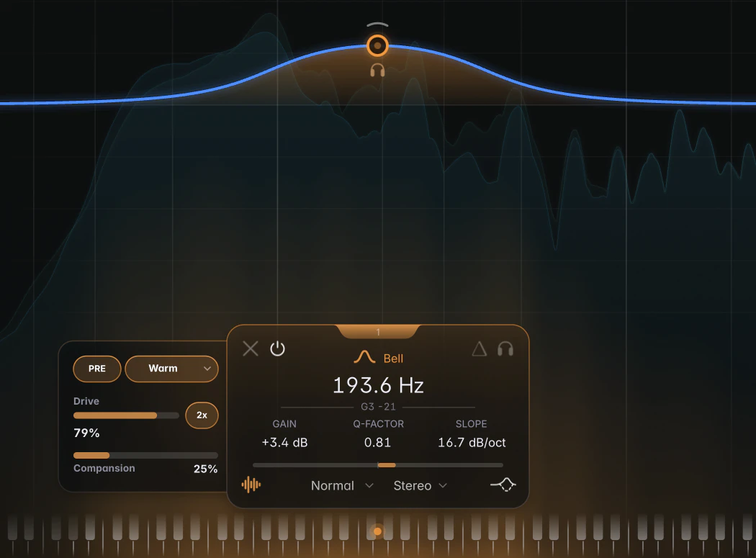Click the 193.6 Hz frequency value
Image resolution: width=756 pixels, height=558 pixels.
click(378, 385)
